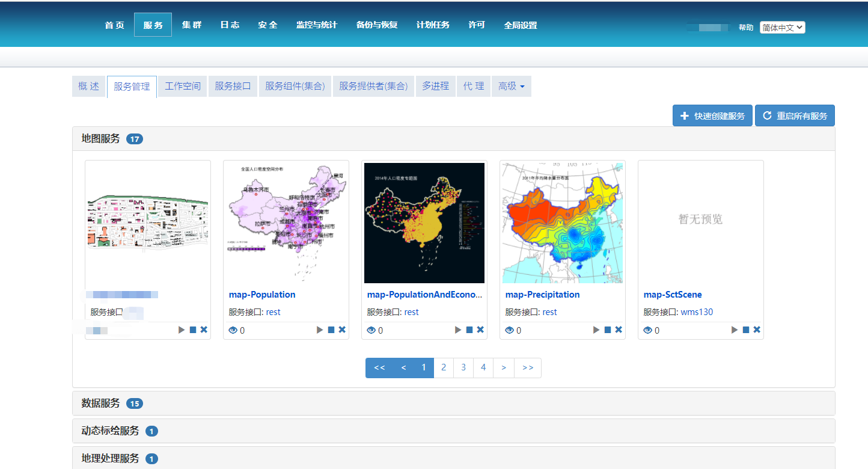Open the 简体中文 language selector
Viewport: 868px width, 469px height.
pyautogui.click(x=782, y=26)
